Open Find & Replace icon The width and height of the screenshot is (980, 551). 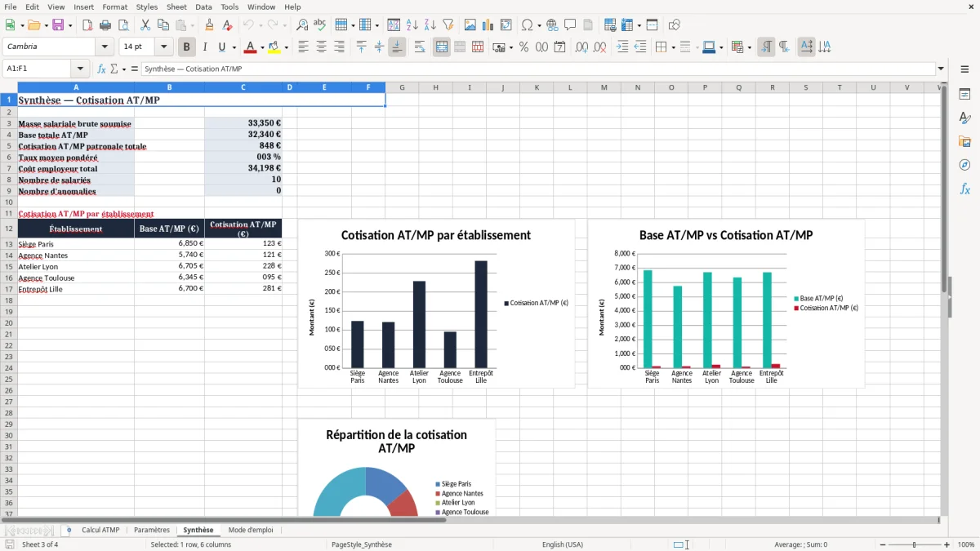[x=302, y=25]
